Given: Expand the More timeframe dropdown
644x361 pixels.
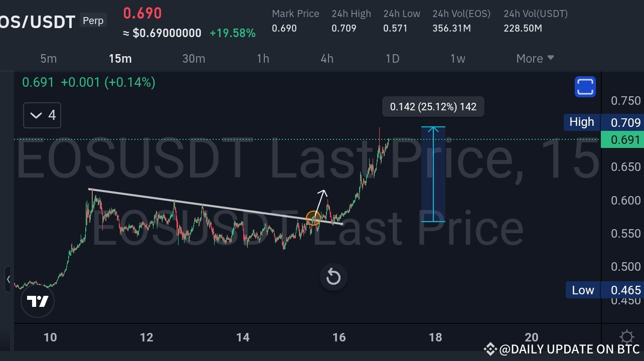Looking at the screenshot, I should click(x=535, y=58).
